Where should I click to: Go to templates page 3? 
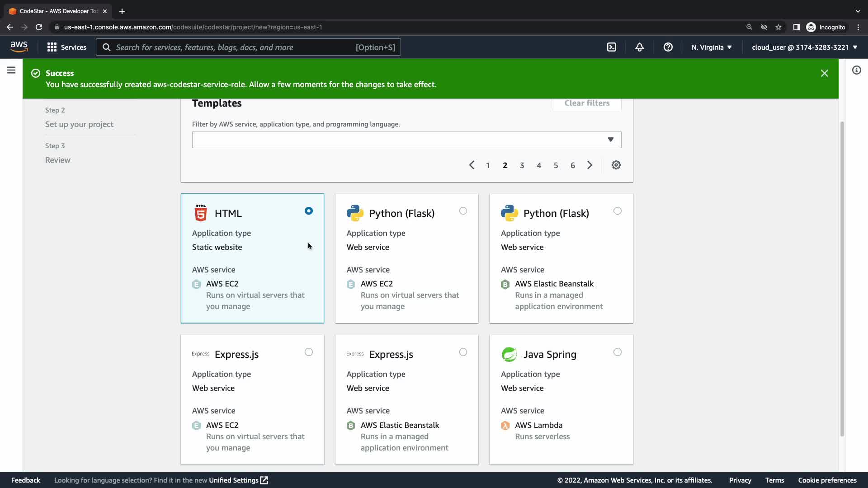522,165
